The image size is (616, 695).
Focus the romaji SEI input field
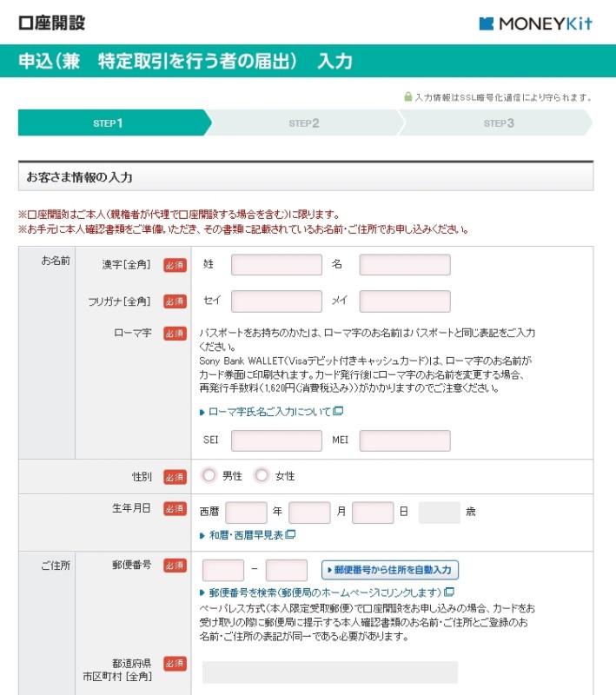click(x=276, y=440)
